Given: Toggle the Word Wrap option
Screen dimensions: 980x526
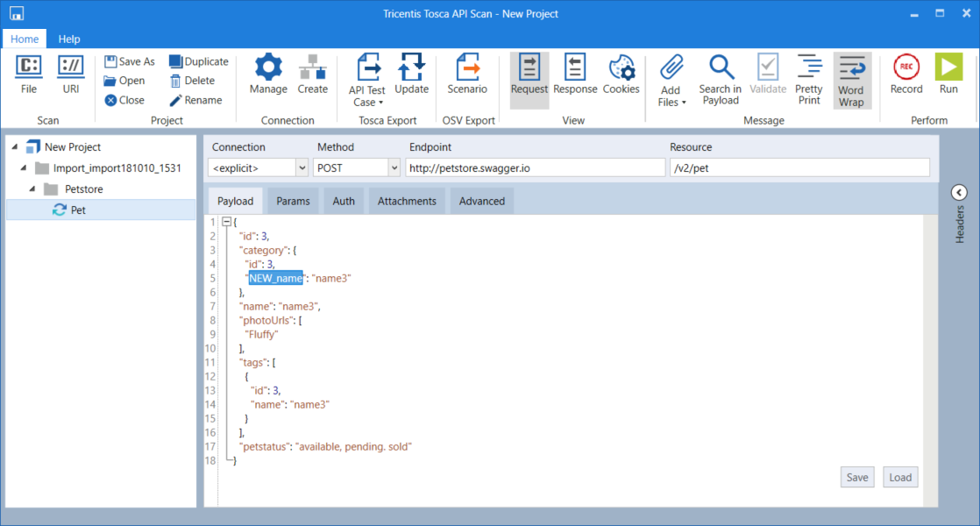Looking at the screenshot, I should tap(851, 80).
